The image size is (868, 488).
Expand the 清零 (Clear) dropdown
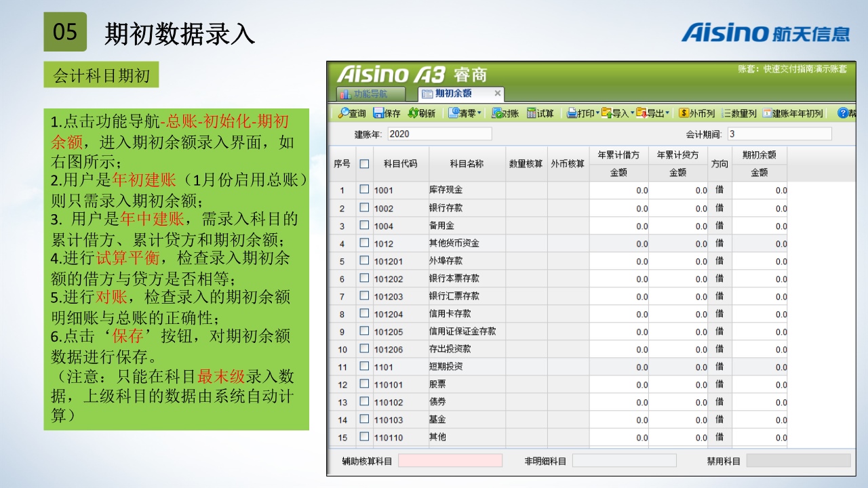(x=479, y=113)
